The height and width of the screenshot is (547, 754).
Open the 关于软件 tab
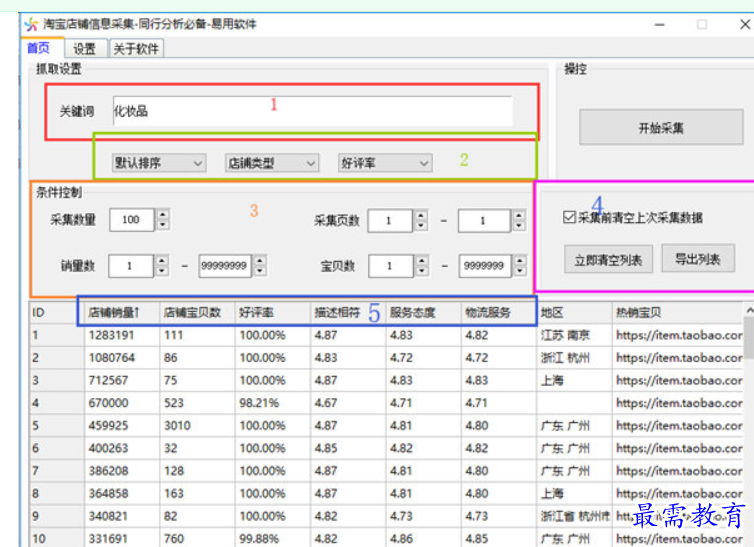click(136, 49)
